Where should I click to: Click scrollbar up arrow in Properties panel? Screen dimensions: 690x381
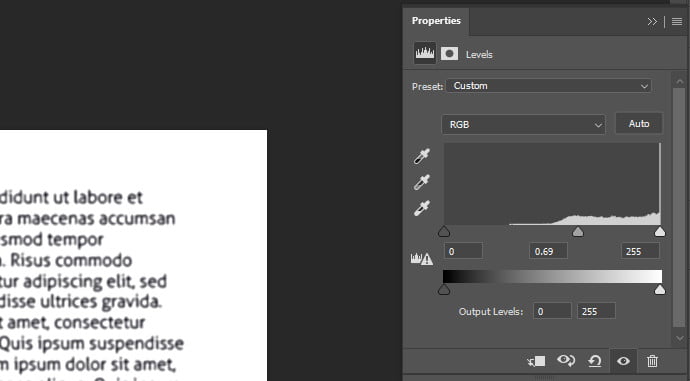(x=679, y=81)
